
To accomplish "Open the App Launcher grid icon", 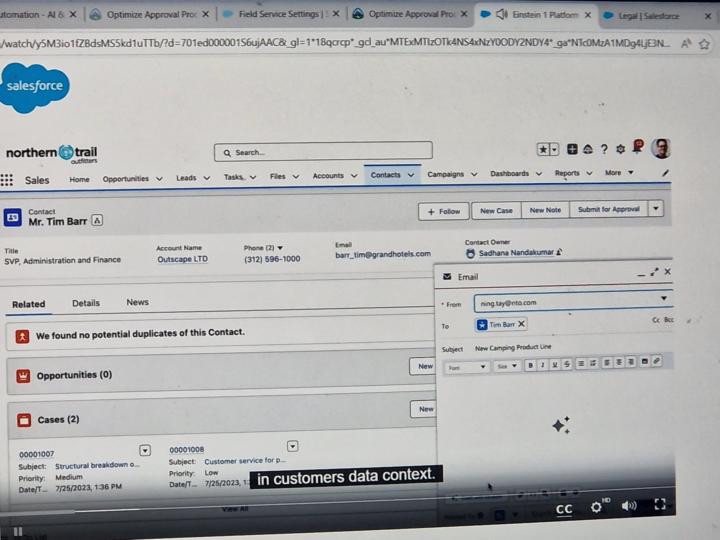I will pos(7,181).
